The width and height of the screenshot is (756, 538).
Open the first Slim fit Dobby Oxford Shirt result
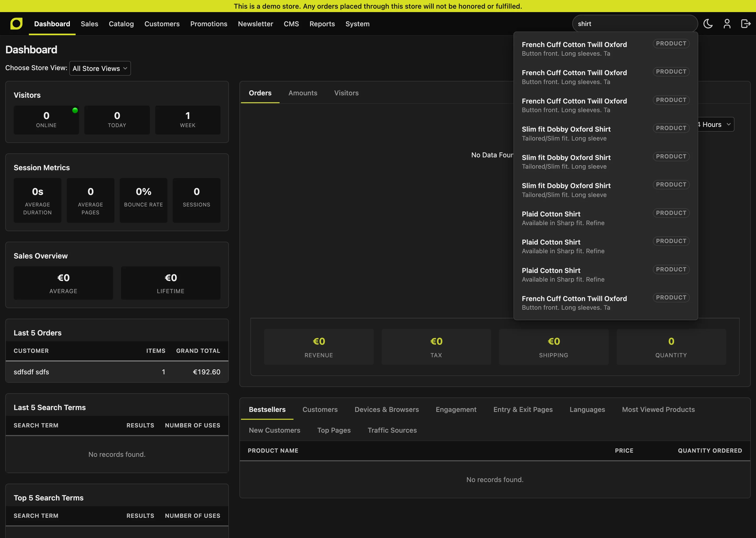[605, 133]
